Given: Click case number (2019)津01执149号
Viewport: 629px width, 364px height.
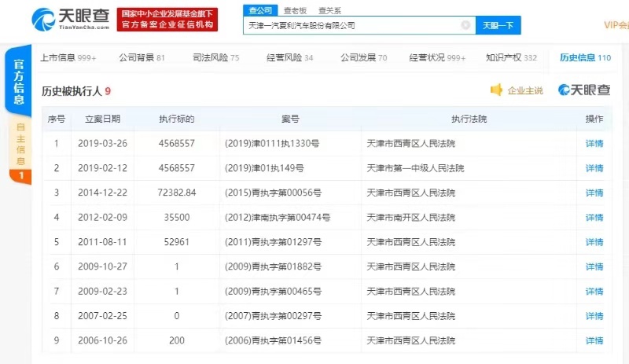Looking at the screenshot, I should click(x=264, y=168).
